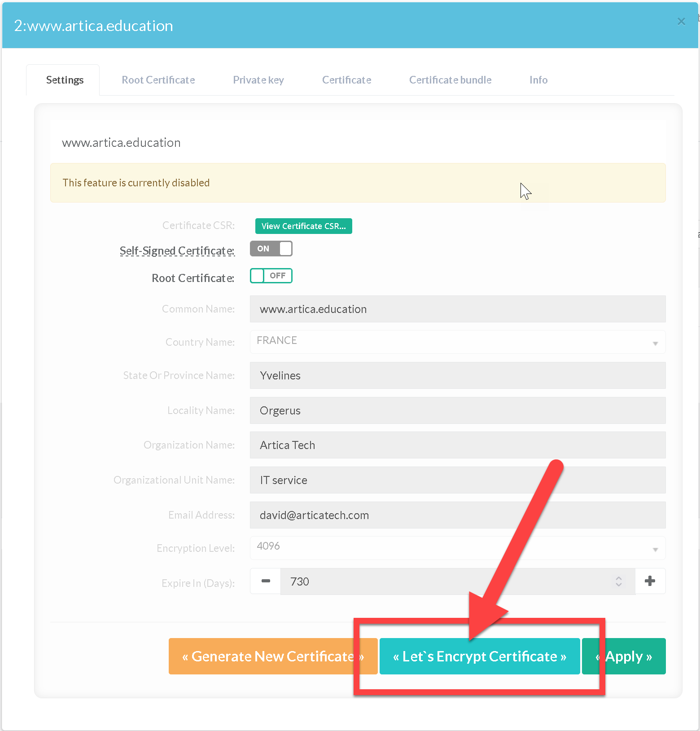
Task: Open the Private key tab
Action: (258, 80)
